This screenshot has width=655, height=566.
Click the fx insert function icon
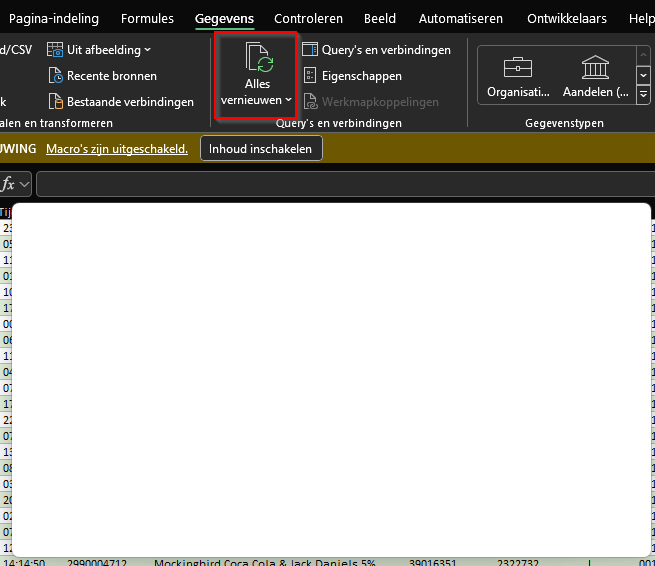[8, 184]
